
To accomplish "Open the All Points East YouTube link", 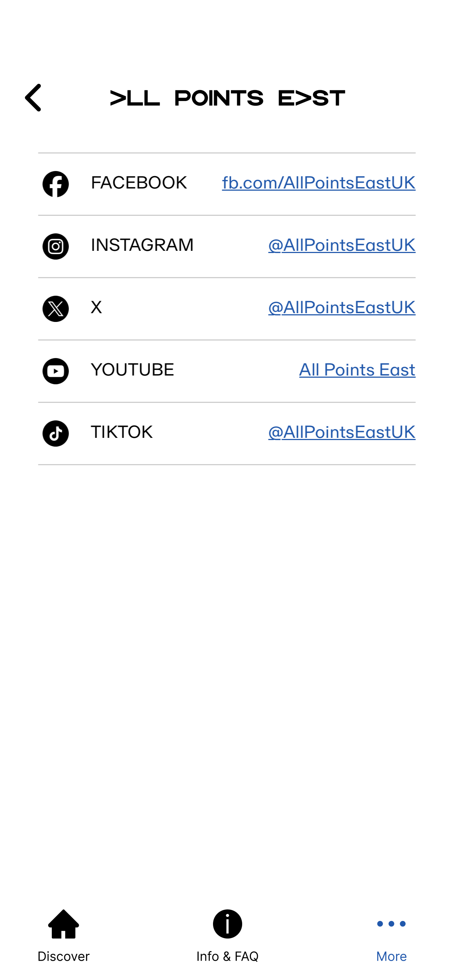I will 357,370.
